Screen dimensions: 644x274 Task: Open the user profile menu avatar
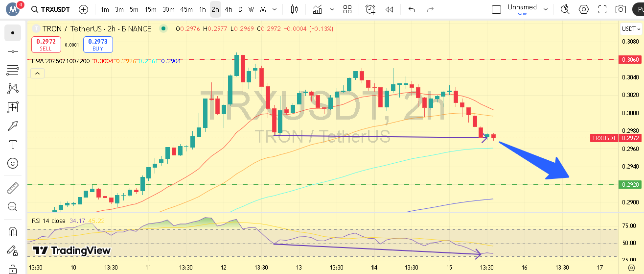[x=13, y=9]
